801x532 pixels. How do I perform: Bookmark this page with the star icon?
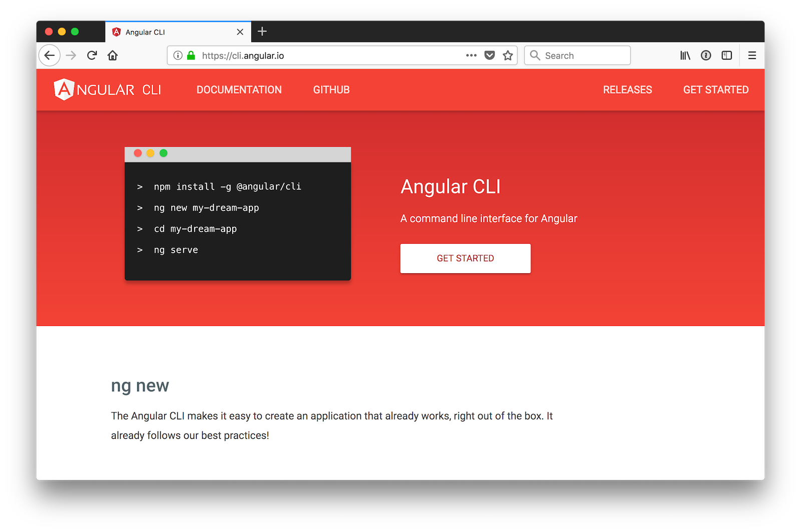pyautogui.click(x=508, y=56)
